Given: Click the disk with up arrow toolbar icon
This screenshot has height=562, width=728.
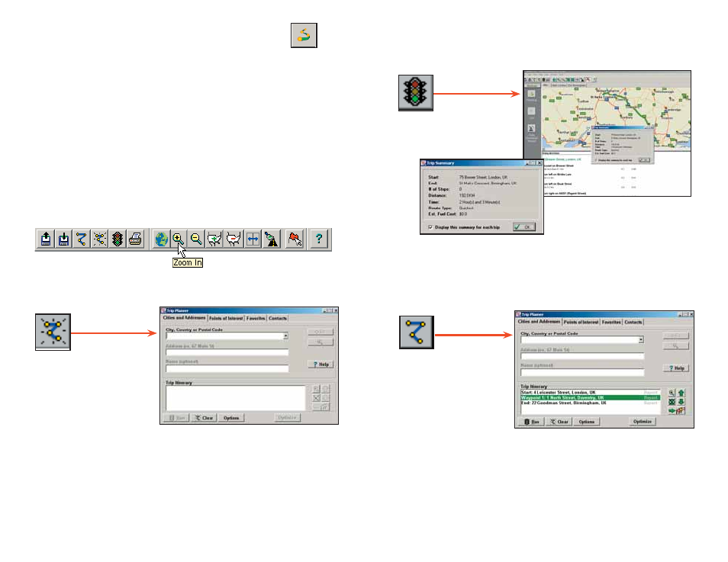Looking at the screenshot, I should click(46, 239).
